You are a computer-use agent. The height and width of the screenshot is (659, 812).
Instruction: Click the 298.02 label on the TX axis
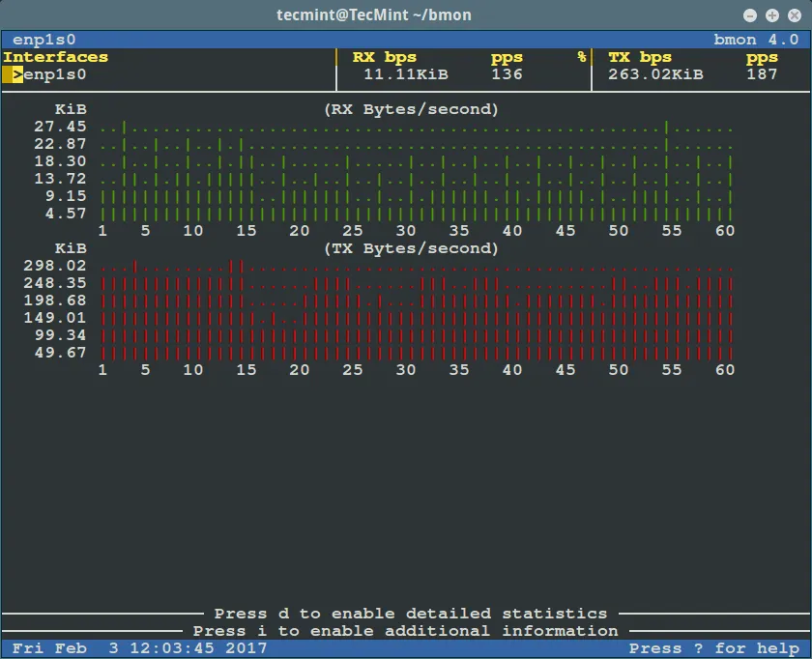tap(54, 266)
